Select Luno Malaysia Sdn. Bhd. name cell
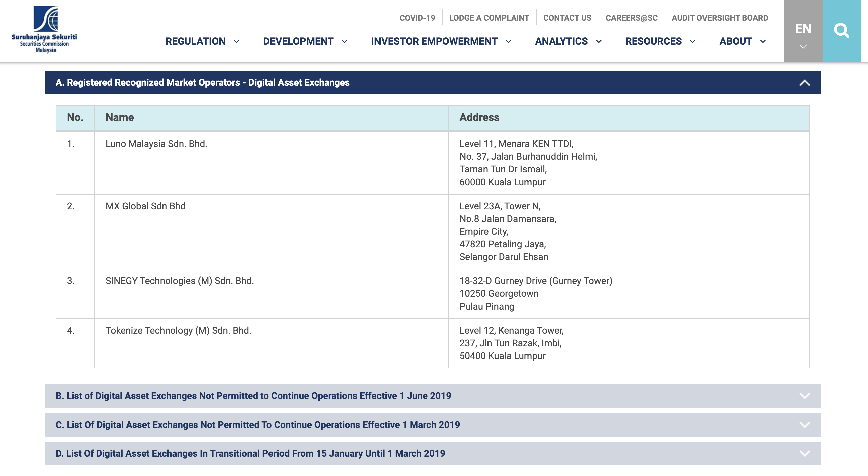The width and height of the screenshot is (868, 476). tap(271, 163)
